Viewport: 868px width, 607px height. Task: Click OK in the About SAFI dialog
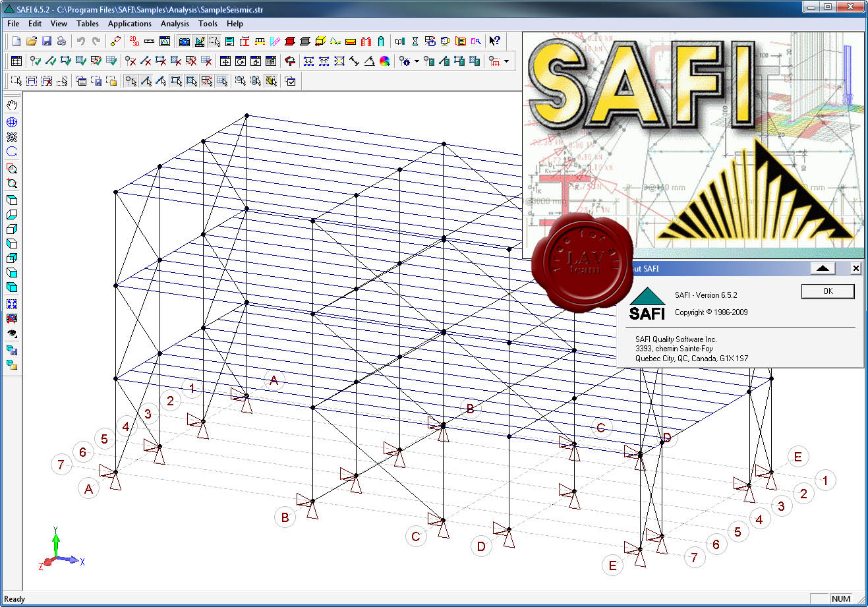pos(828,291)
